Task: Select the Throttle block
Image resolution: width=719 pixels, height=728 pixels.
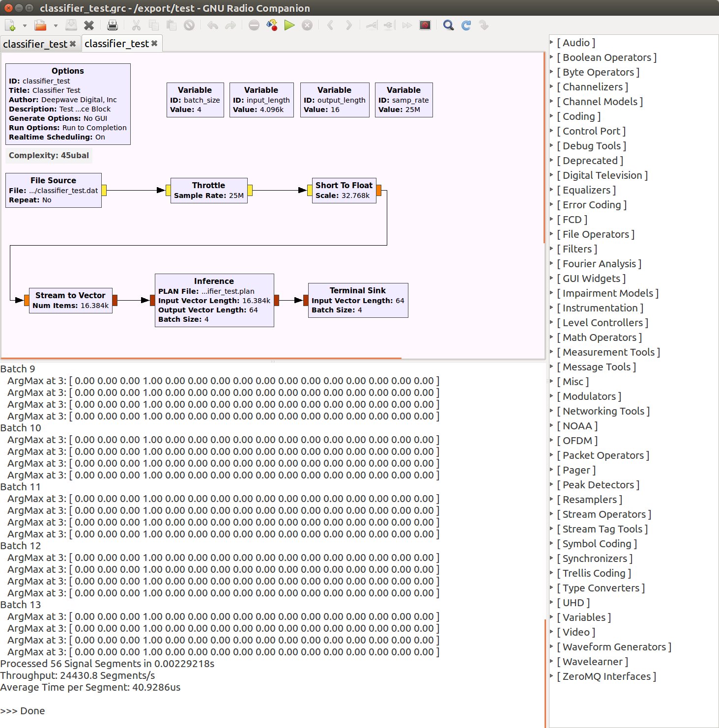Action: point(209,191)
